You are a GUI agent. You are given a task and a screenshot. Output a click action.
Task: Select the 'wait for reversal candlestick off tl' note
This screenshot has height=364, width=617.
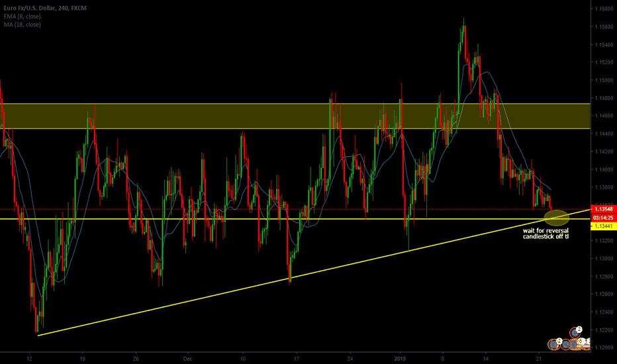click(x=546, y=234)
